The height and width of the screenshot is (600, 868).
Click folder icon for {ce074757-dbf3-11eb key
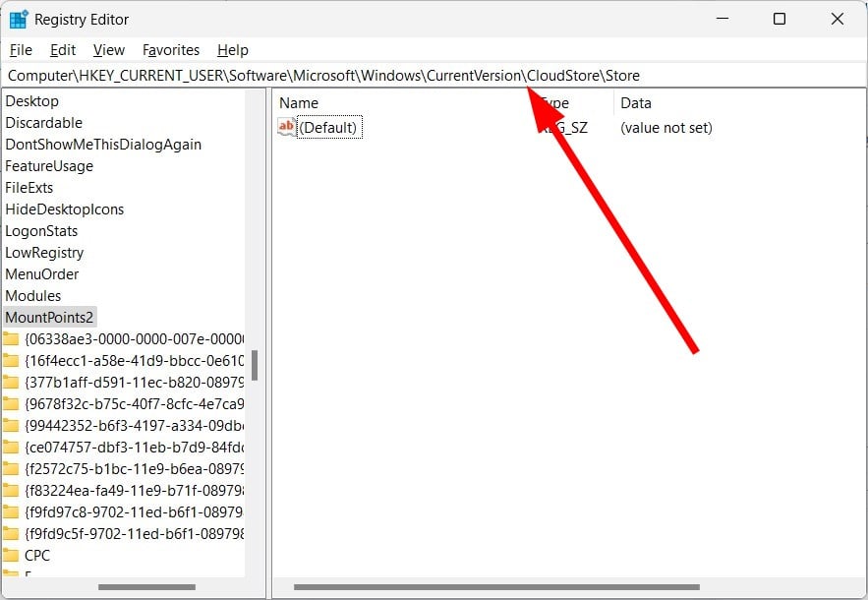click(x=11, y=448)
